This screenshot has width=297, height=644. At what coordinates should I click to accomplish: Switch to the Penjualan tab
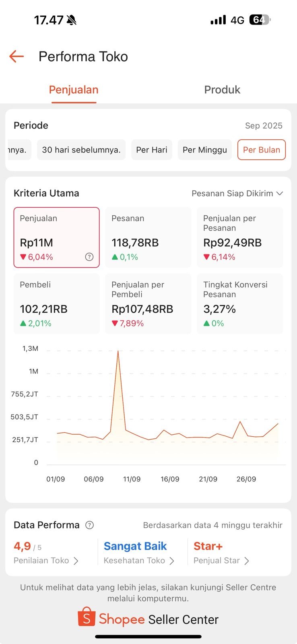pos(74,90)
